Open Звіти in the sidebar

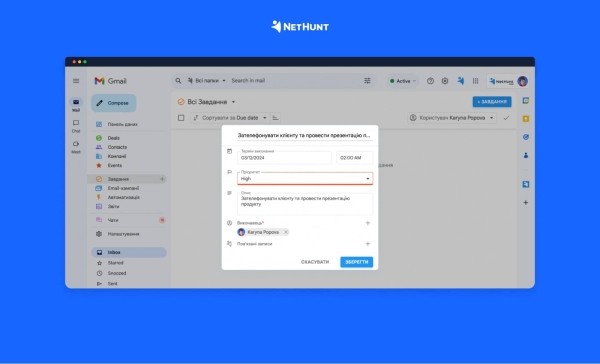(113, 206)
